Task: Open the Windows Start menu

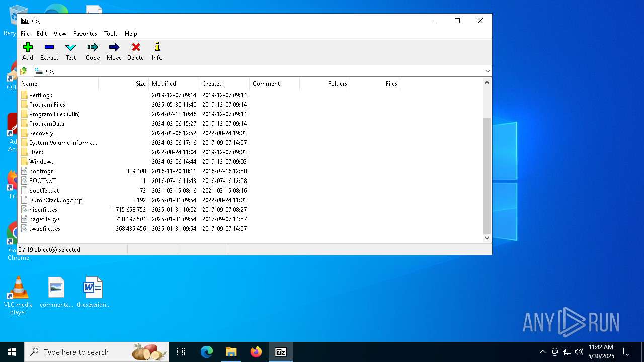Action: click(12, 352)
